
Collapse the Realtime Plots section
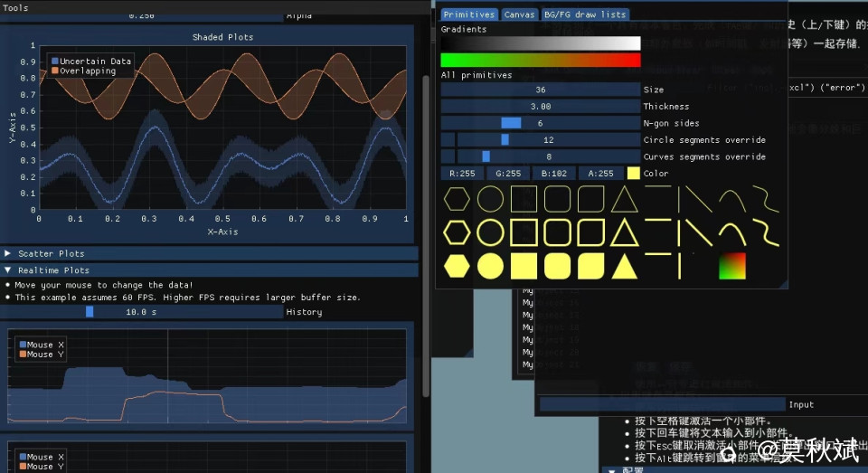(x=53, y=270)
